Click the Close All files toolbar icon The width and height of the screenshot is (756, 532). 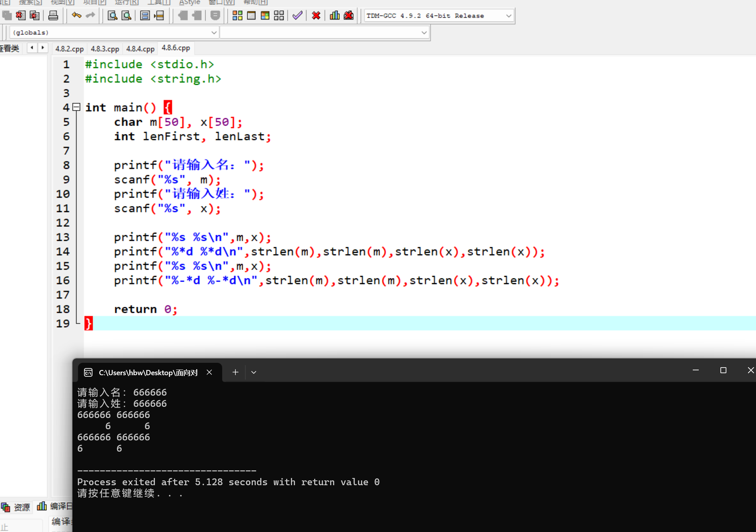point(35,16)
